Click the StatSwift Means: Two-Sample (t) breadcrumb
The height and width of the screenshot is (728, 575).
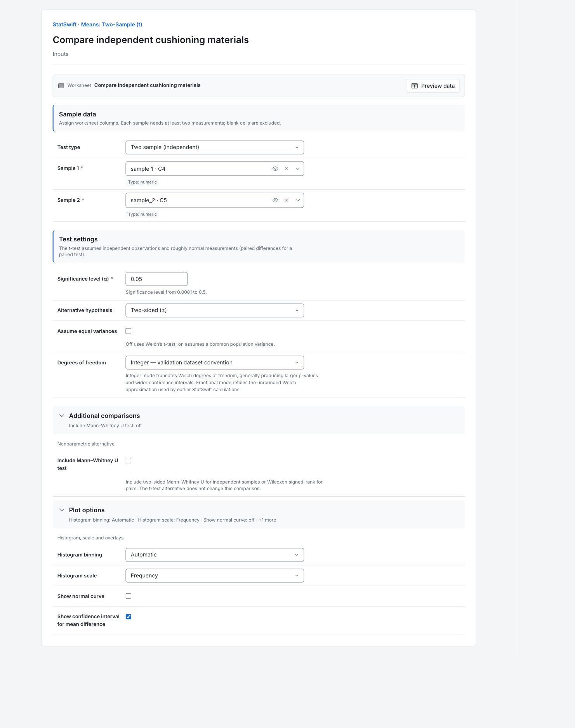[x=97, y=24]
